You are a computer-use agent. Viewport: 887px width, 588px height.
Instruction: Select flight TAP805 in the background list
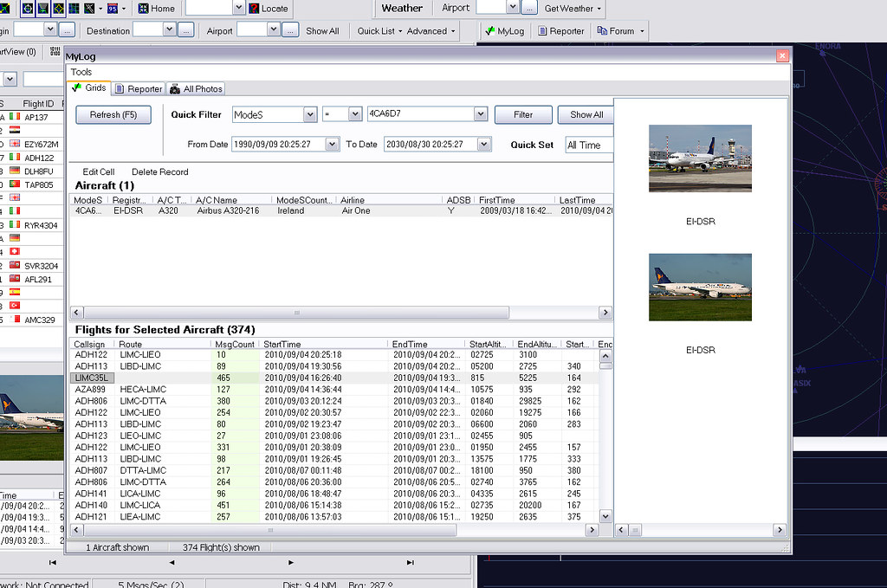32,184
